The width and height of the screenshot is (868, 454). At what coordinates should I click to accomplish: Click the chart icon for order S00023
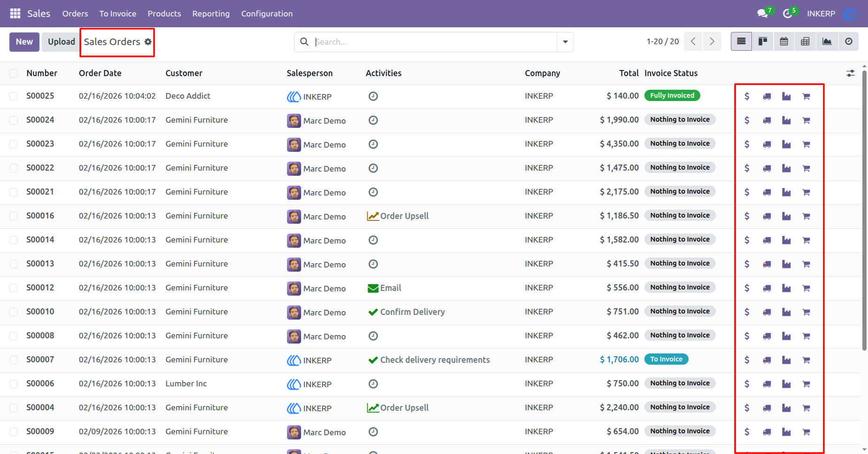tap(786, 144)
